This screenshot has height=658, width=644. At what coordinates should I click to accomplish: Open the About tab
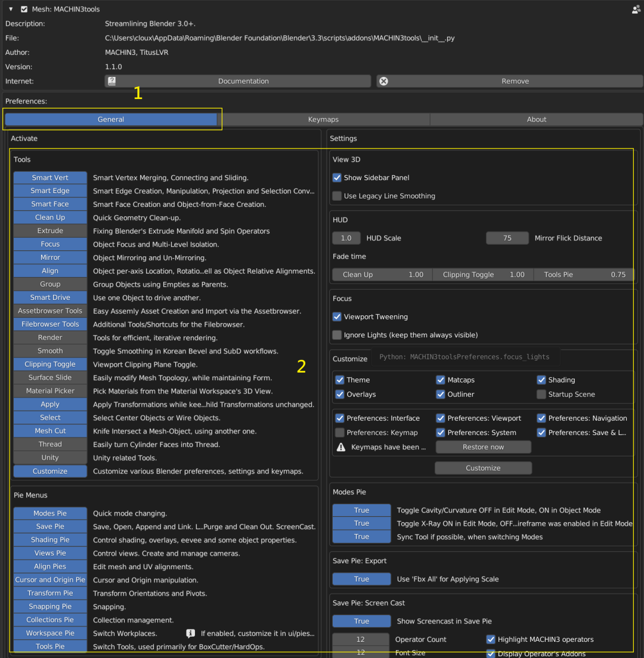click(x=537, y=119)
